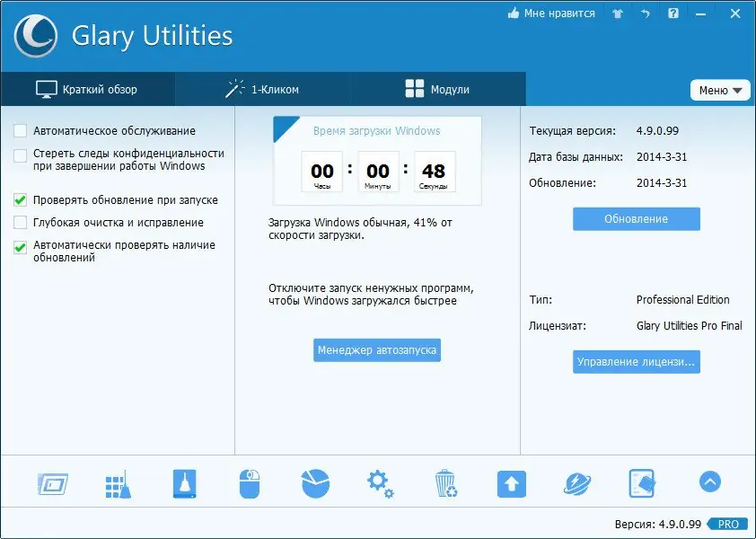Image resolution: width=756 pixels, height=539 pixels.
Task: Click the mouse device icon
Action: (250, 482)
